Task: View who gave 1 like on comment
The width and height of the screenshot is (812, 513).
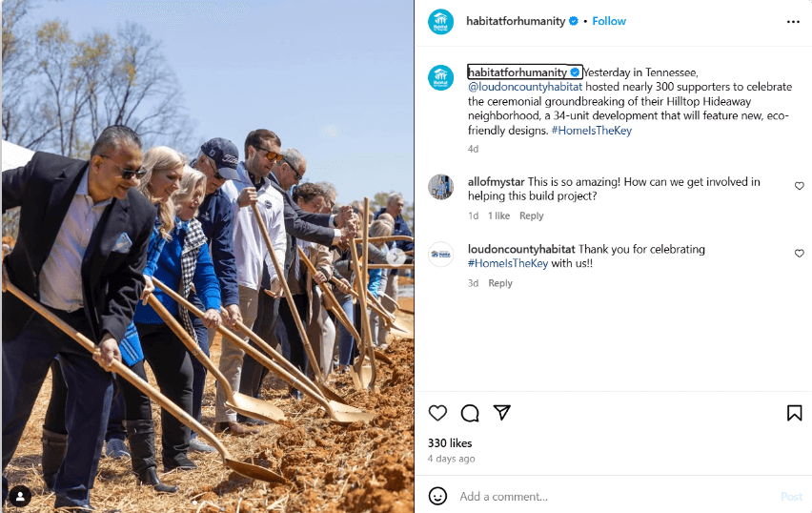Action: coord(498,215)
